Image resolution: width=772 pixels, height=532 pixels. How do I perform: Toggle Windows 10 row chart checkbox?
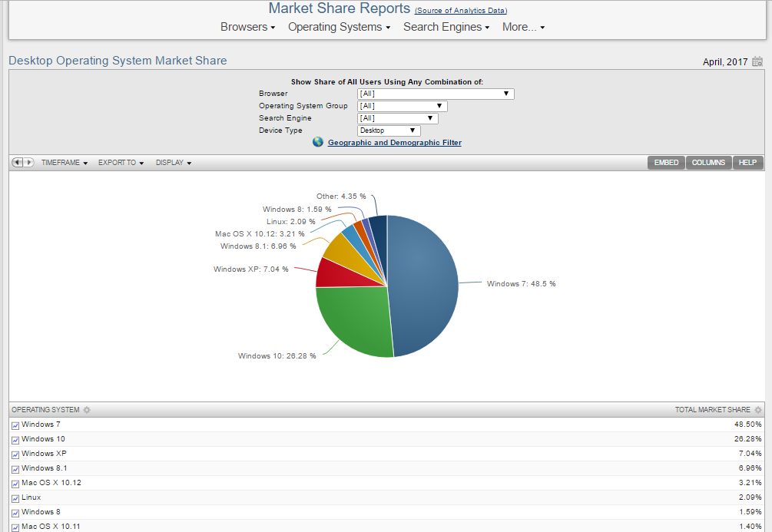point(15,440)
